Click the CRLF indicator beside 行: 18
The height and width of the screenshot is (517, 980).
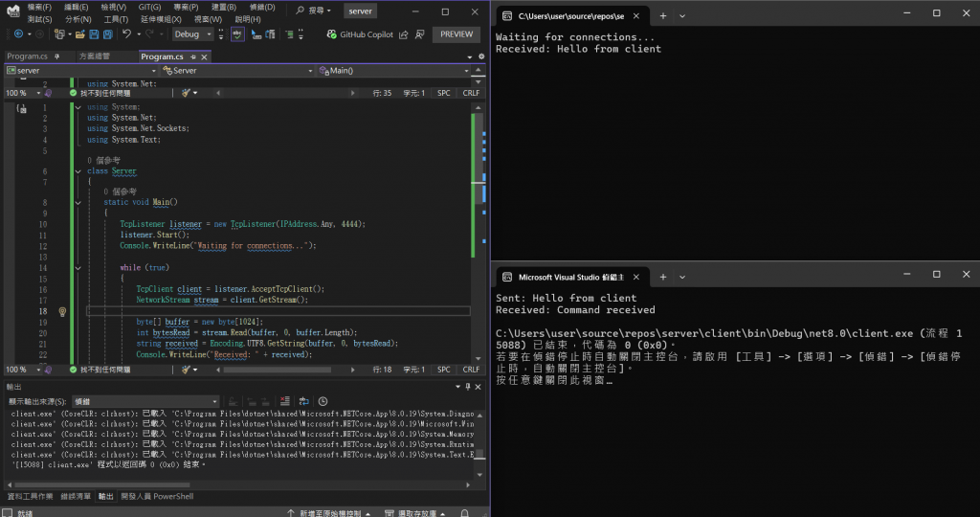(x=471, y=370)
